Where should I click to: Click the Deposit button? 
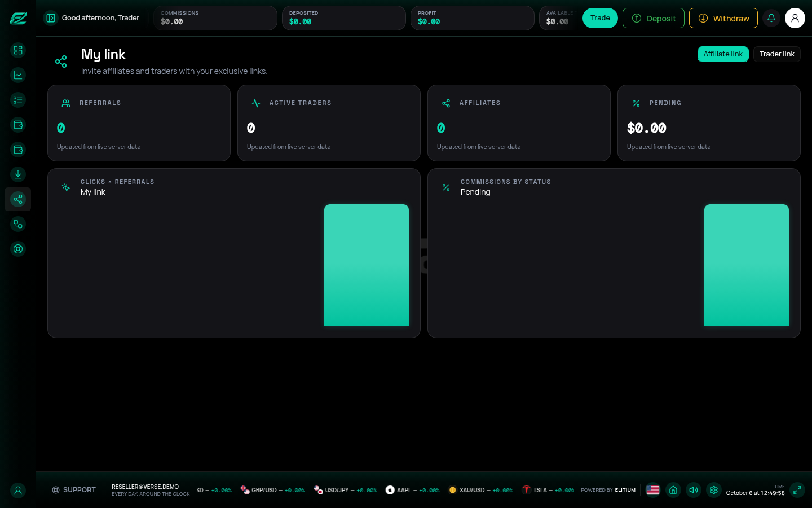coord(654,18)
